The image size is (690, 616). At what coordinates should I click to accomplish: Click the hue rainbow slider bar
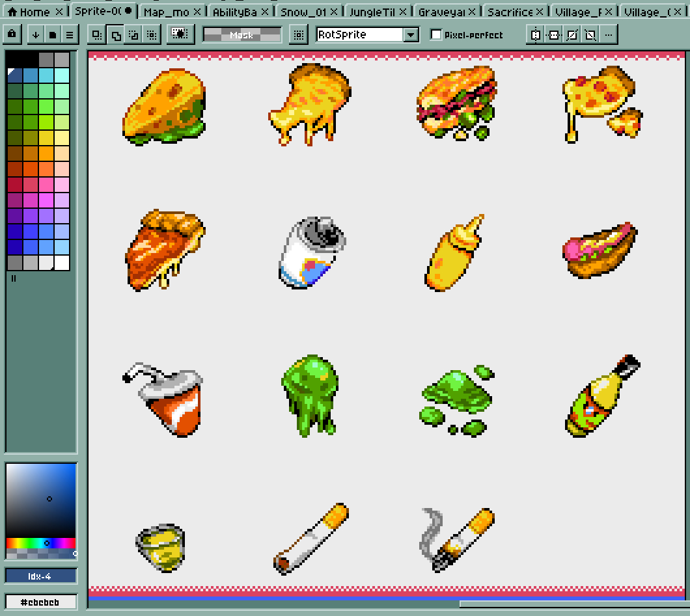click(41, 542)
